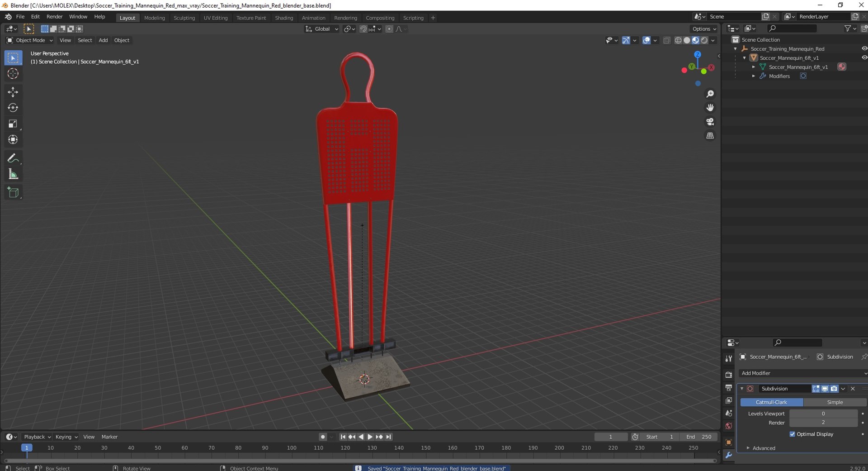Image resolution: width=868 pixels, height=471 pixels.
Task: Enable the Optimal Display checkbox
Action: [x=792, y=434]
